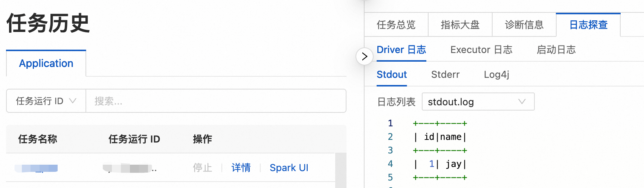Click the chevron in the stdout.log selector
Image resolution: width=644 pixels, height=188 pixels.
click(x=522, y=102)
